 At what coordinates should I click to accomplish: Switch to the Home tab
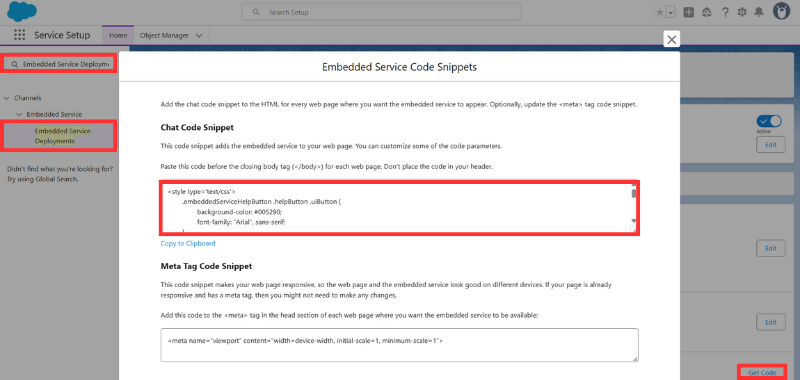[118, 35]
